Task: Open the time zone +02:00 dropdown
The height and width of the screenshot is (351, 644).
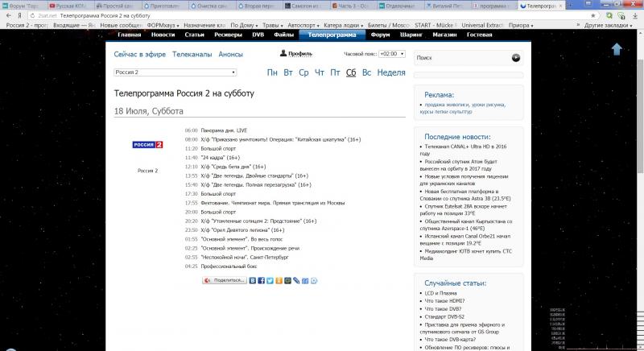Action: (392, 54)
